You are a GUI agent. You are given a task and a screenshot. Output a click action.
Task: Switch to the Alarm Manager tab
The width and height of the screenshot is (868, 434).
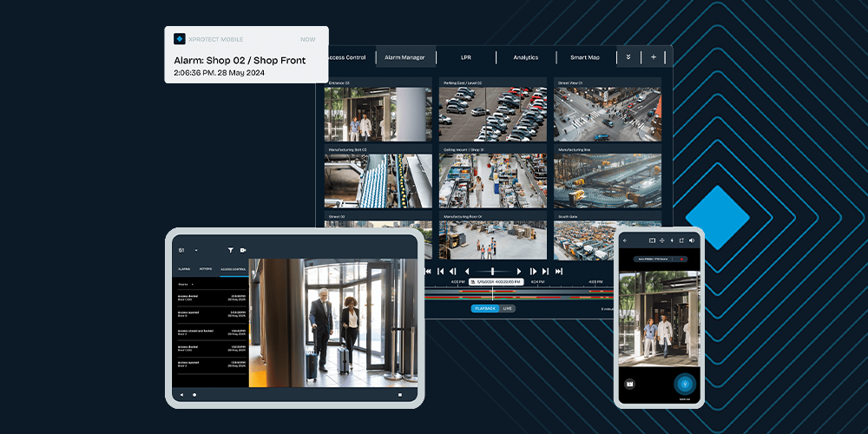point(404,57)
